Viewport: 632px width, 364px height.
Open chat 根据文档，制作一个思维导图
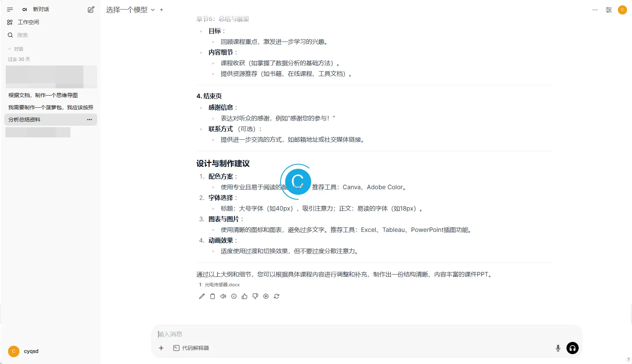pyautogui.click(x=43, y=95)
